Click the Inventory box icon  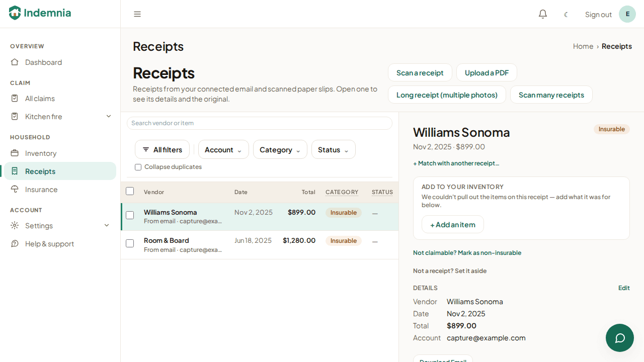(x=15, y=153)
